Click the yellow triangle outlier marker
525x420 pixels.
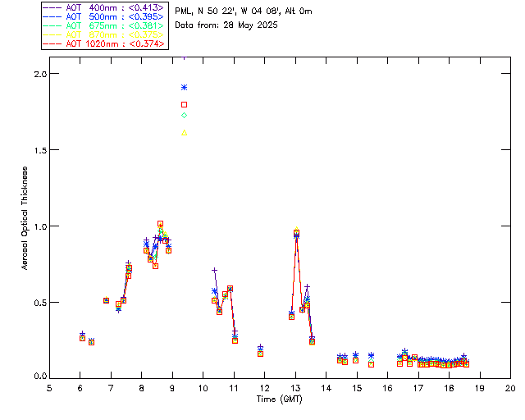coord(184,133)
